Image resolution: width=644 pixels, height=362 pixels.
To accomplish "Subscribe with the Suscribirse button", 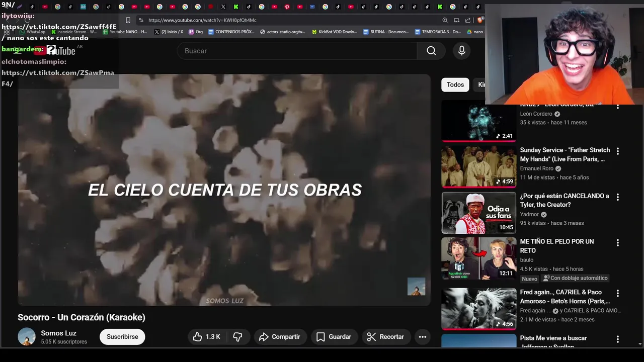I will click(122, 337).
